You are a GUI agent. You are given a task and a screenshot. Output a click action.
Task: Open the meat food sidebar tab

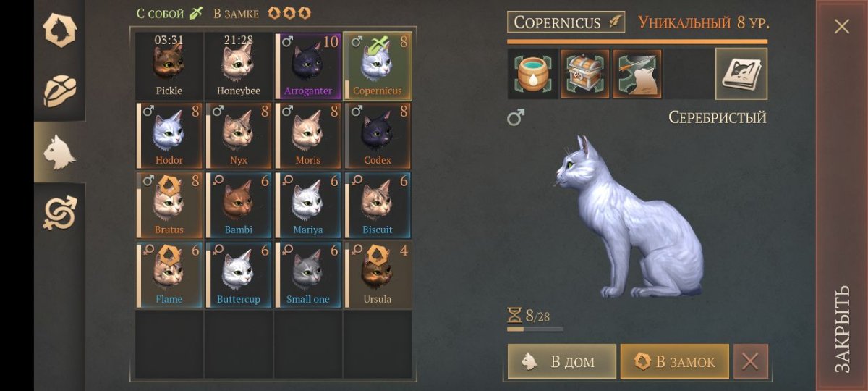59,91
